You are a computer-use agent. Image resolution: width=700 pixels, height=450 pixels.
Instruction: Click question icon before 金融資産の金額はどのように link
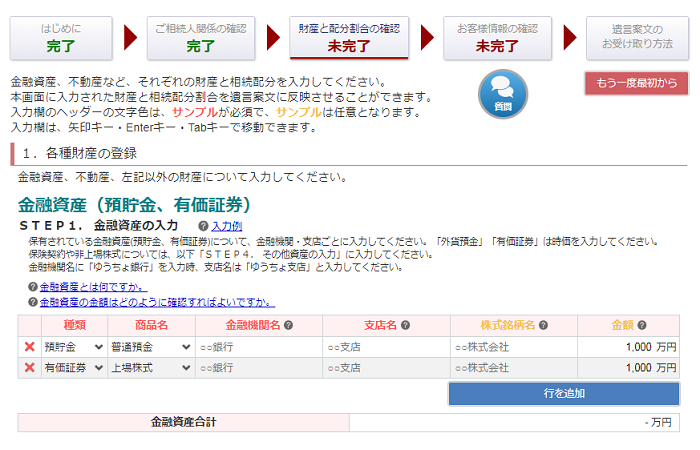point(33,302)
